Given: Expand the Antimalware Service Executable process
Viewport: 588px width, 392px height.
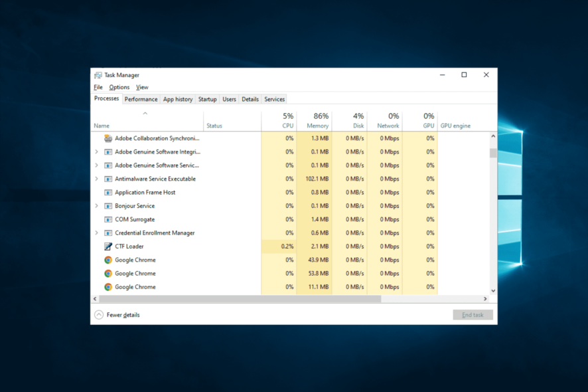Looking at the screenshot, I should point(97,179).
